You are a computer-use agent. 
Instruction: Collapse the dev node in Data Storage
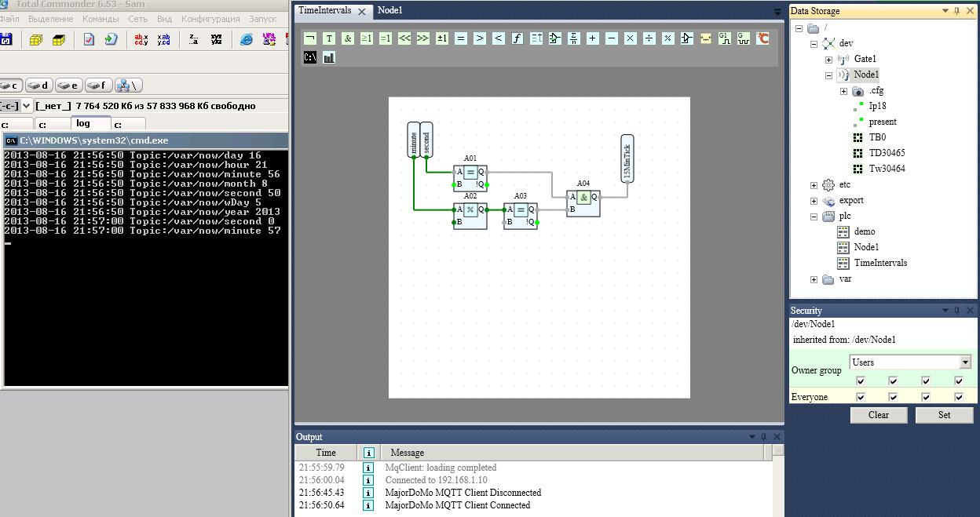coord(814,44)
